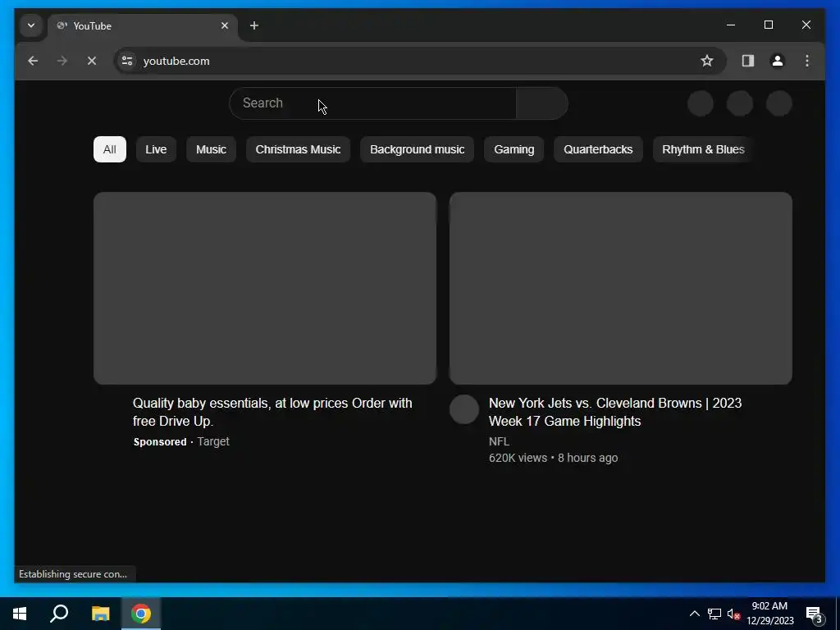This screenshot has height=630, width=840.
Task: Open a new tab with plus button
Action: (254, 25)
